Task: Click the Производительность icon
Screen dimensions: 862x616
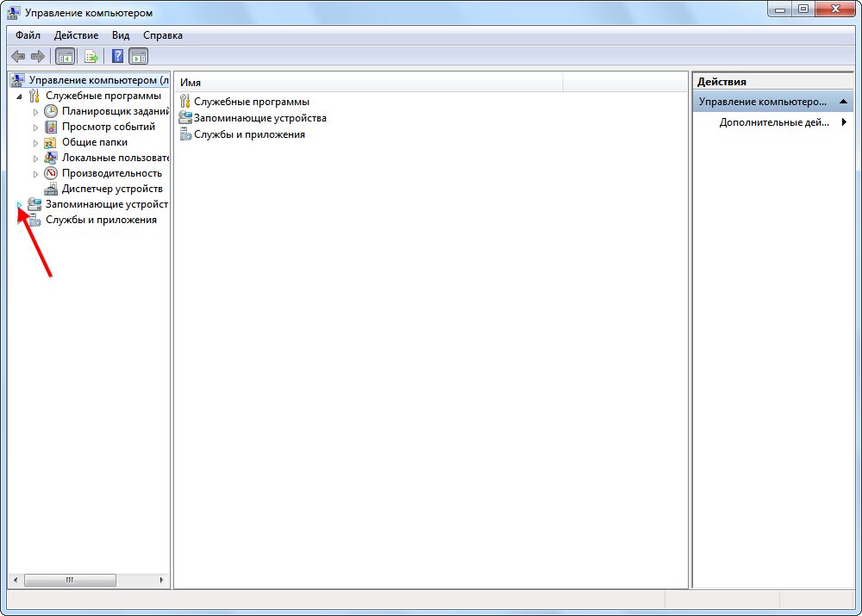Action: pyautogui.click(x=51, y=173)
